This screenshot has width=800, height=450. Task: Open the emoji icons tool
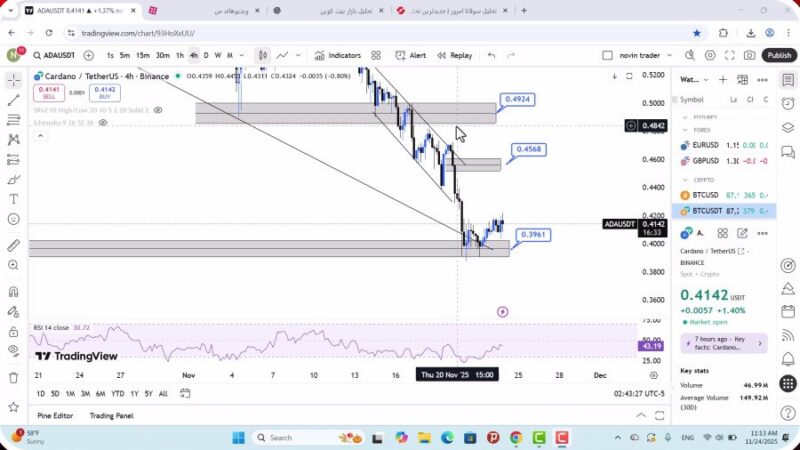click(x=14, y=219)
